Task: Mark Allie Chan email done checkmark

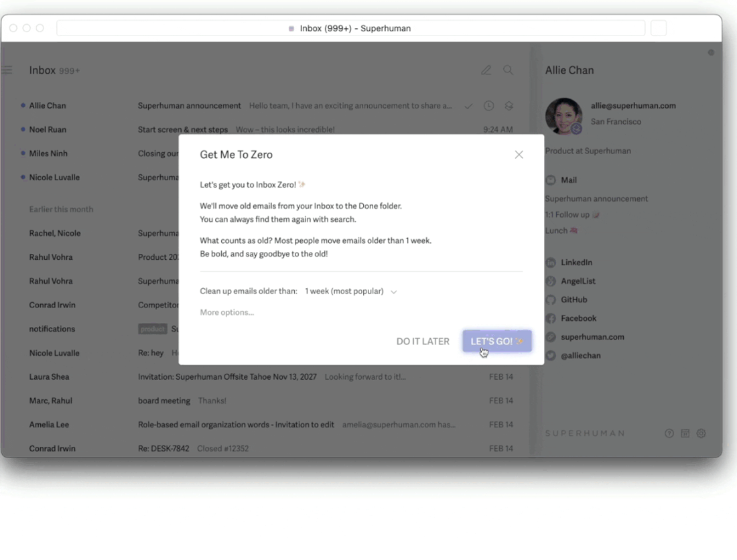Action: tap(468, 107)
